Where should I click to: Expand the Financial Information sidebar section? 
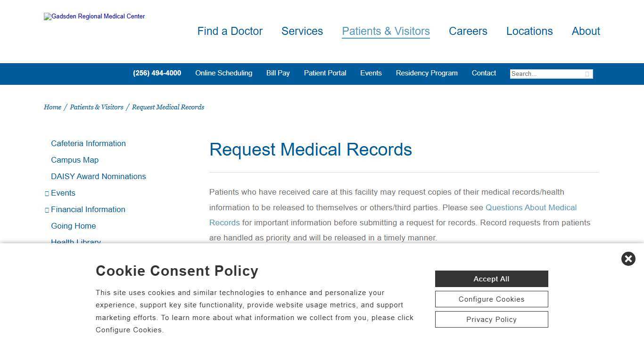(x=46, y=209)
